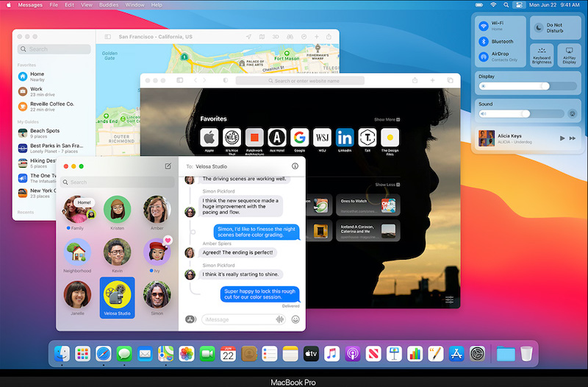Click the audio recording waveform icon
This screenshot has height=387, width=588.
pos(279,319)
